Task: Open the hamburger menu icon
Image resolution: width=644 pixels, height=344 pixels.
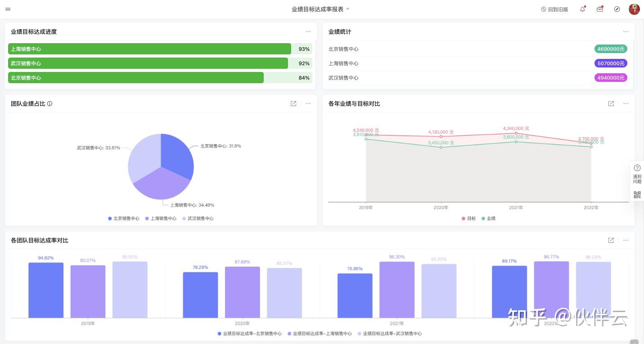Action: coord(8,9)
